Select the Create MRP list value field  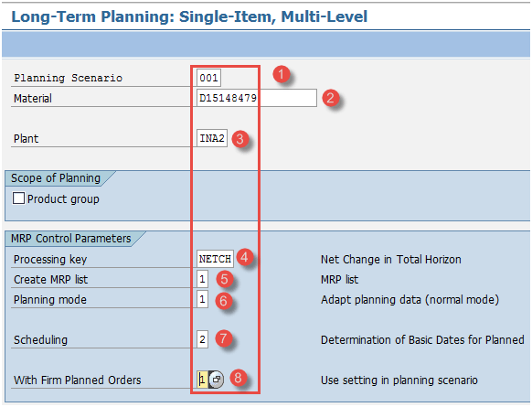[202, 279]
